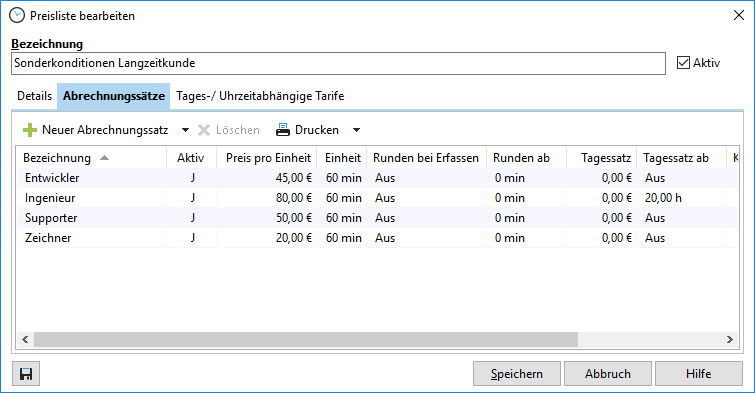Click the Abbruch button
The image size is (755, 393).
click(x=608, y=374)
